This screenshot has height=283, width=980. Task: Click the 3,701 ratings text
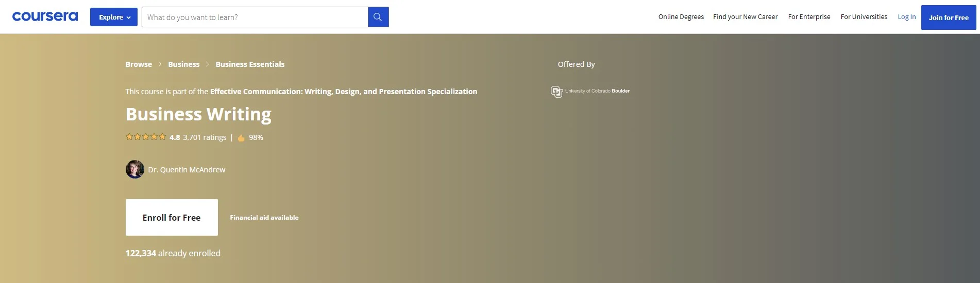click(x=205, y=137)
